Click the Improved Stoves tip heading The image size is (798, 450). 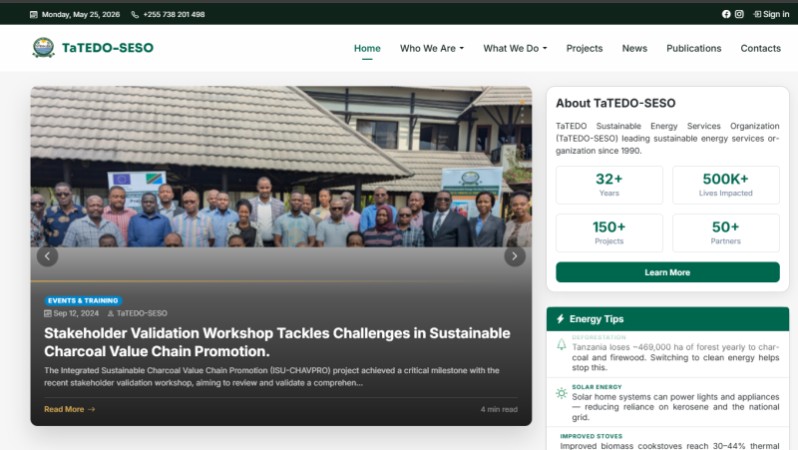[591, 436]
